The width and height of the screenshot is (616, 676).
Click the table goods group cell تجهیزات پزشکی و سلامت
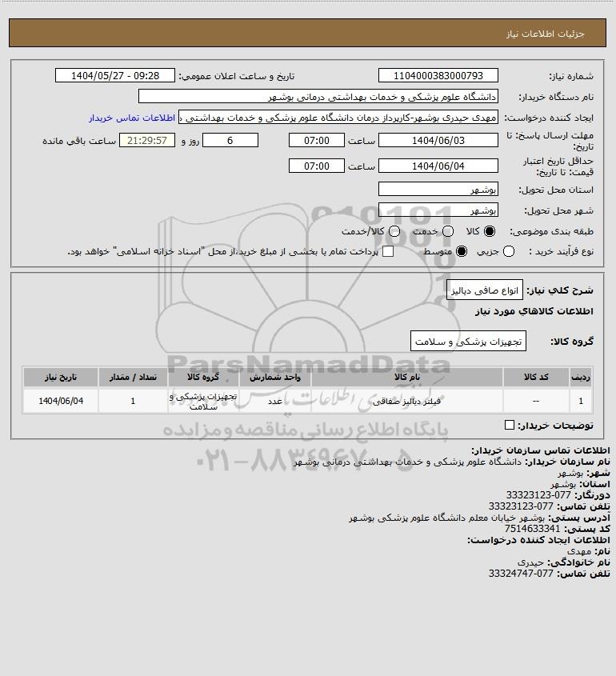click(203, 401)
